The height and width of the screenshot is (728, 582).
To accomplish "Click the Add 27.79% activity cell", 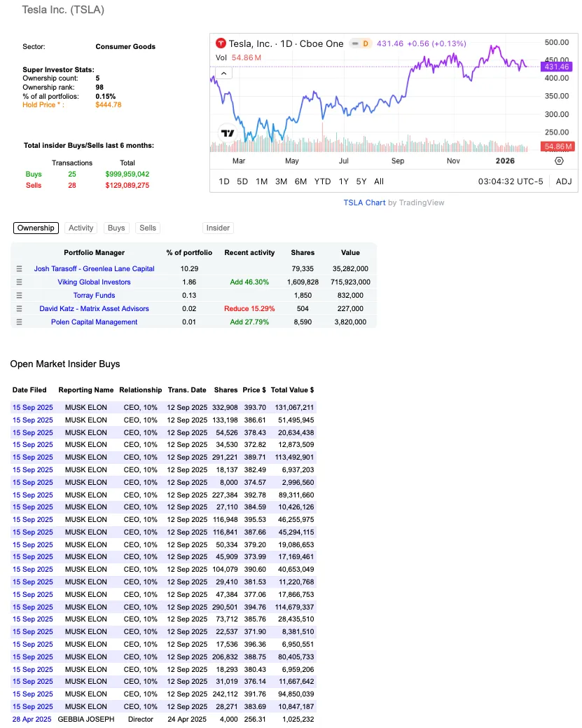I will 249,322.
